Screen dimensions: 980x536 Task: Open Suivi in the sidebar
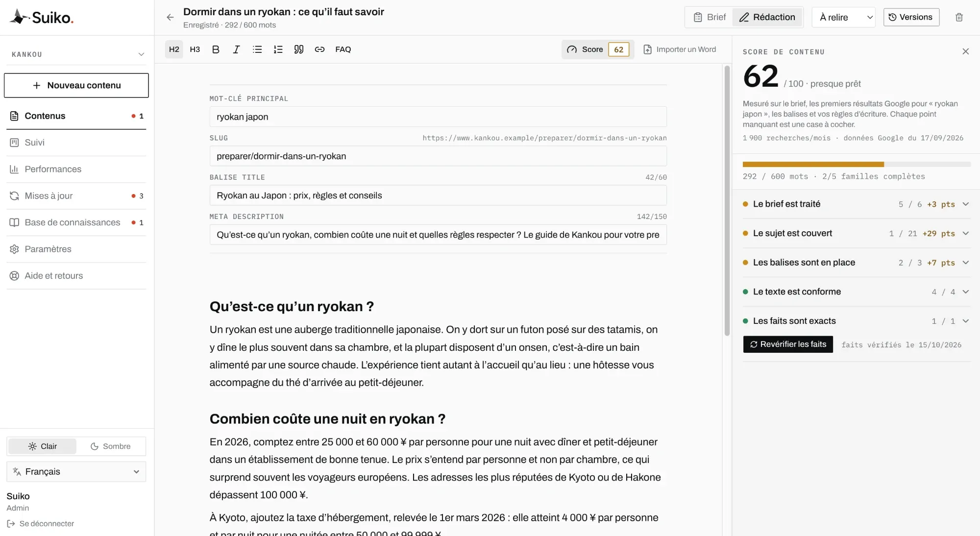pos(76,143)
